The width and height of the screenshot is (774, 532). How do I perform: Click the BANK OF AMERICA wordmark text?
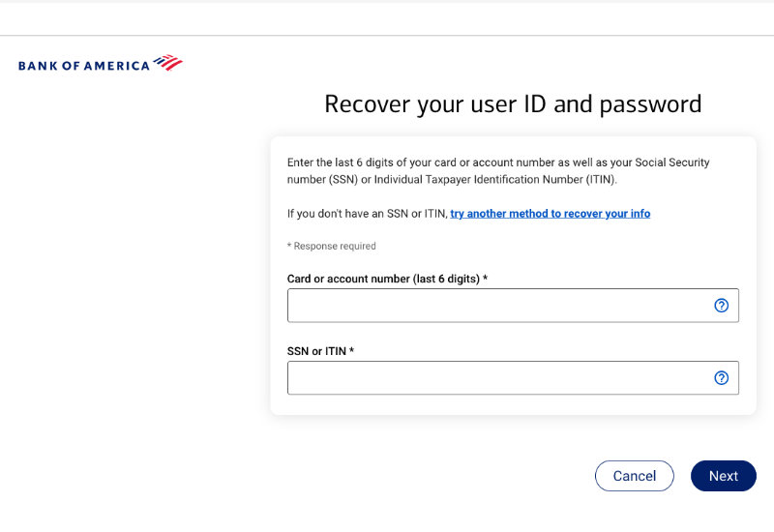84,66
